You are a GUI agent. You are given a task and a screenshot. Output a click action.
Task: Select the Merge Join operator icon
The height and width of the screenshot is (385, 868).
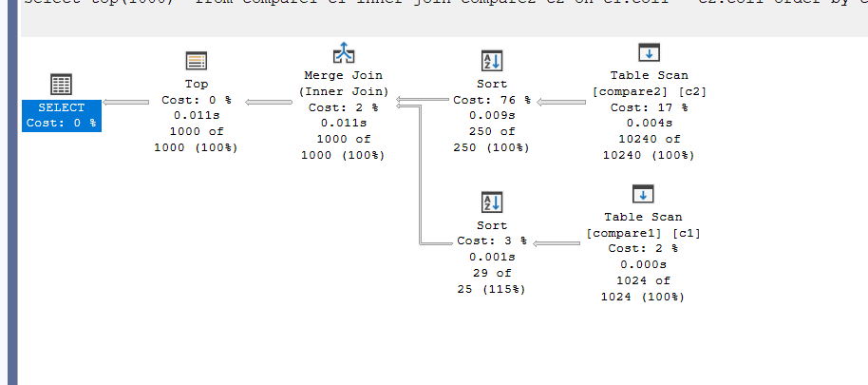coord(343,53)
